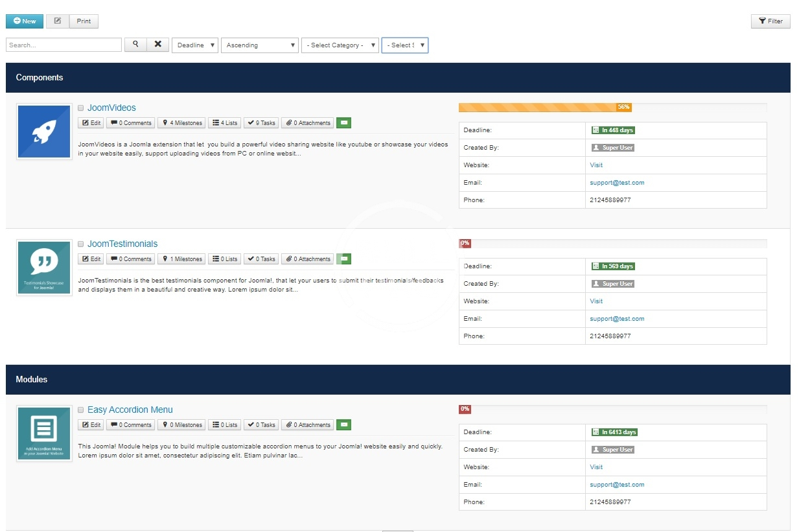Clear search with the X icon button
Screen dimensions: 799x532
157,45
